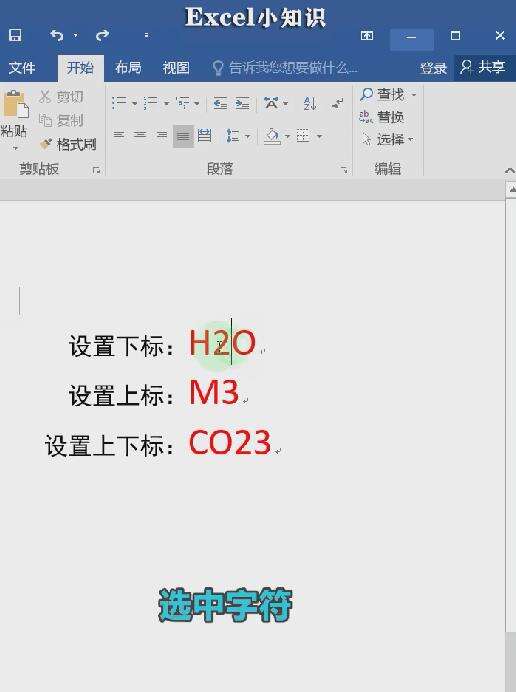Align text to the left

119,135
